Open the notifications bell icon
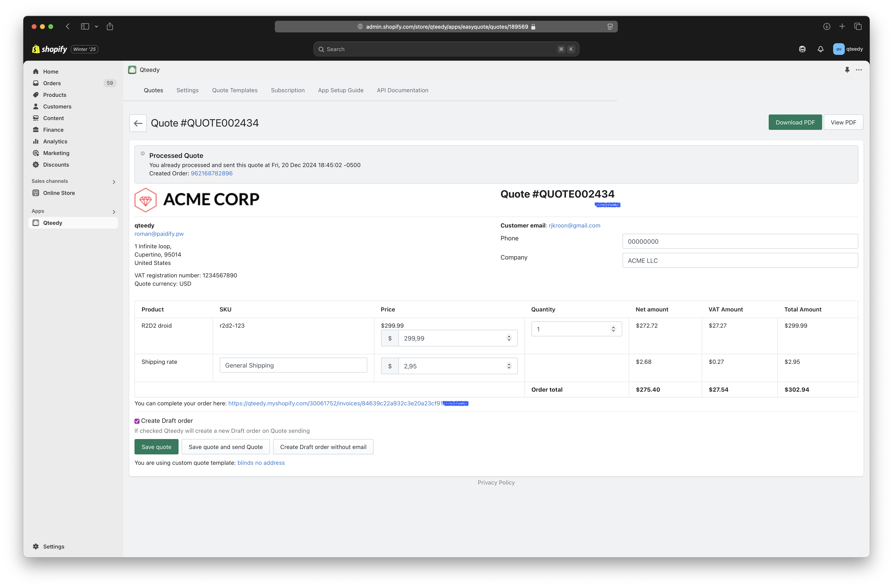This screenshot has width=893, height=588. [821, 49]
